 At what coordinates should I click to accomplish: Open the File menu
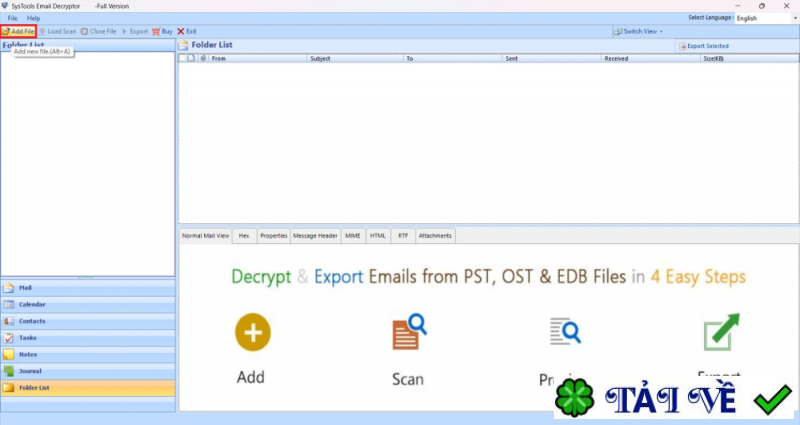tap(12, 18)
